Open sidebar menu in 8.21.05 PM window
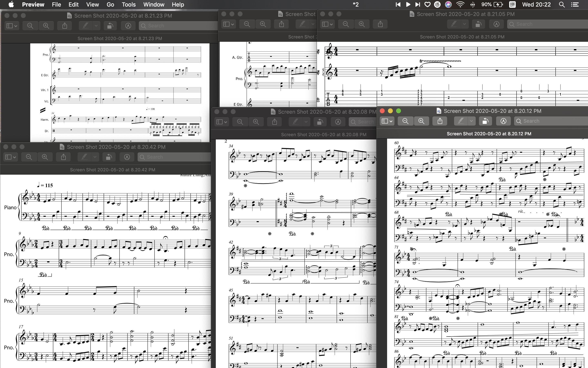588x368 pixels. [327, 24]
